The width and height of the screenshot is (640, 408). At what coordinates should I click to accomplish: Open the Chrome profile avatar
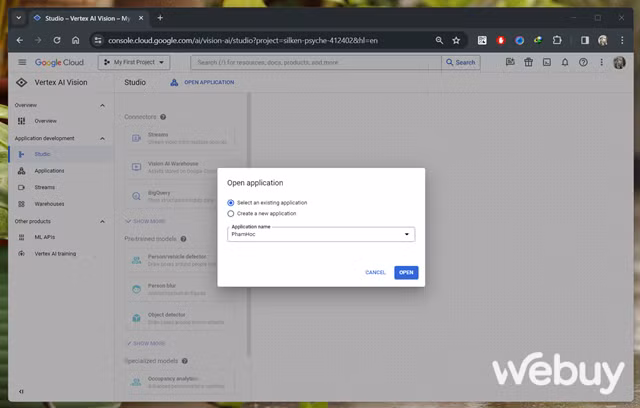click(603, 40)
